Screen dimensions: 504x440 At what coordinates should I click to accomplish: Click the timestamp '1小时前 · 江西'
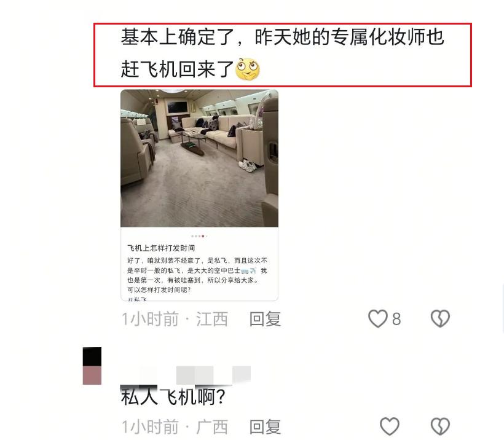175,319
